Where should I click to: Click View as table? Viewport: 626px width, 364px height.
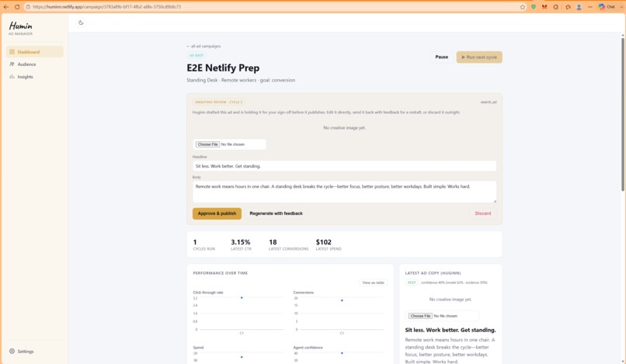coord(373,283)
